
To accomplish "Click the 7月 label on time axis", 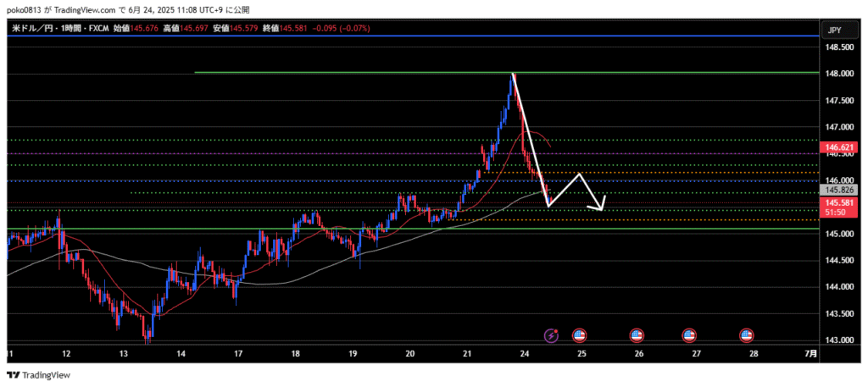I will click(x=811, y=353).
